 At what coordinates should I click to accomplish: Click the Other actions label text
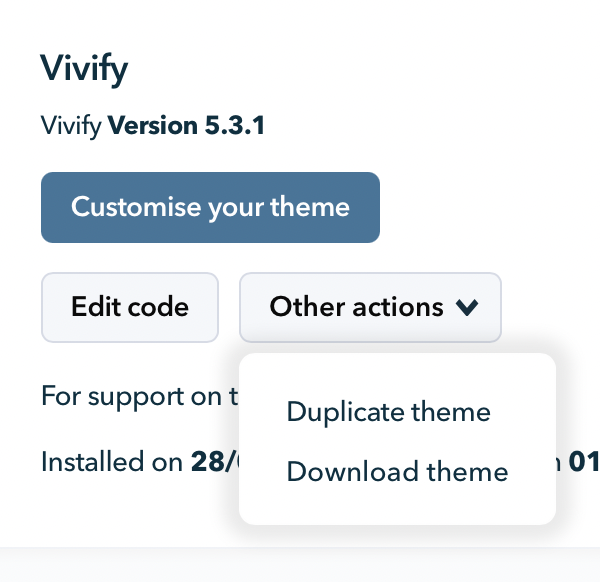pyautogui.click(x=356, y=307)
